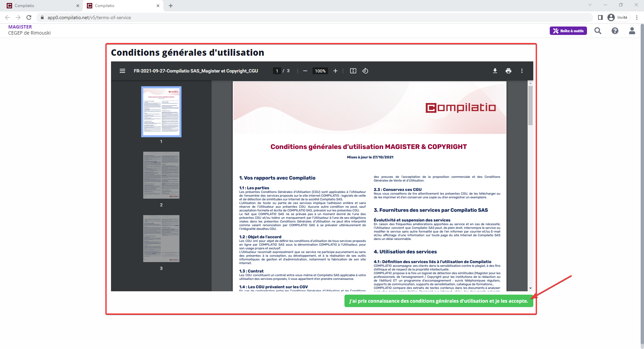
Task: Switch to the first Compilatio tab
Action: click(x=42, y=6)
